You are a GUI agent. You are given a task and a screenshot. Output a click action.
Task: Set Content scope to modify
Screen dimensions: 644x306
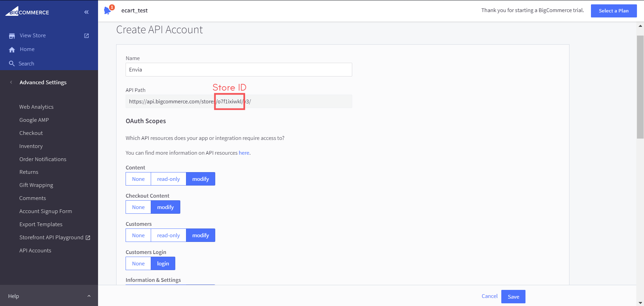(x=200, y=179)
